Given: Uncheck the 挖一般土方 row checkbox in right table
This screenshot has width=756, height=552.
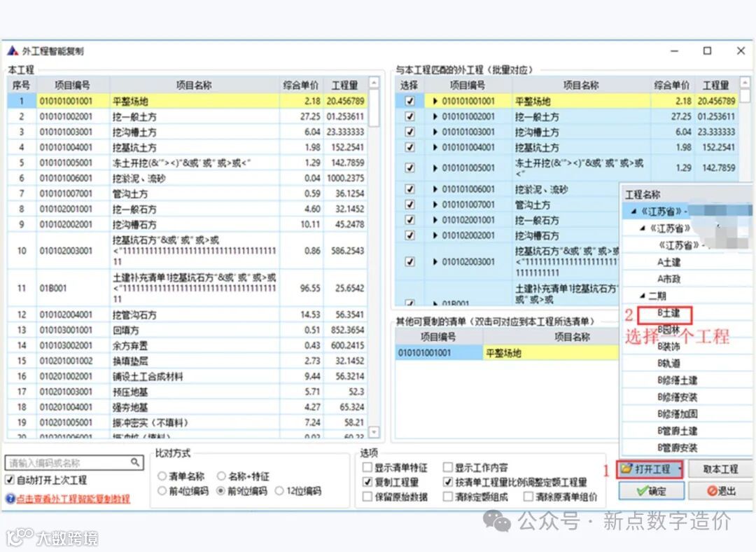Looking at the screenshot, I should 409,116.
